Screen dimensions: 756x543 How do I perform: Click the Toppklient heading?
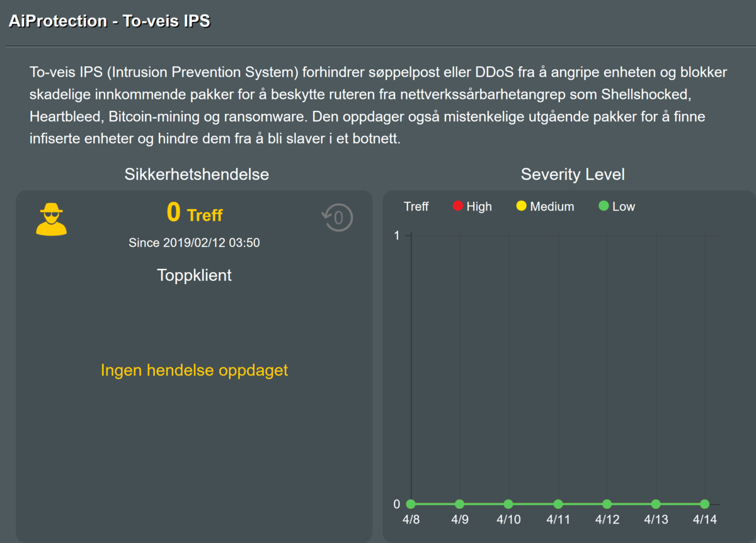click(194, 275)
